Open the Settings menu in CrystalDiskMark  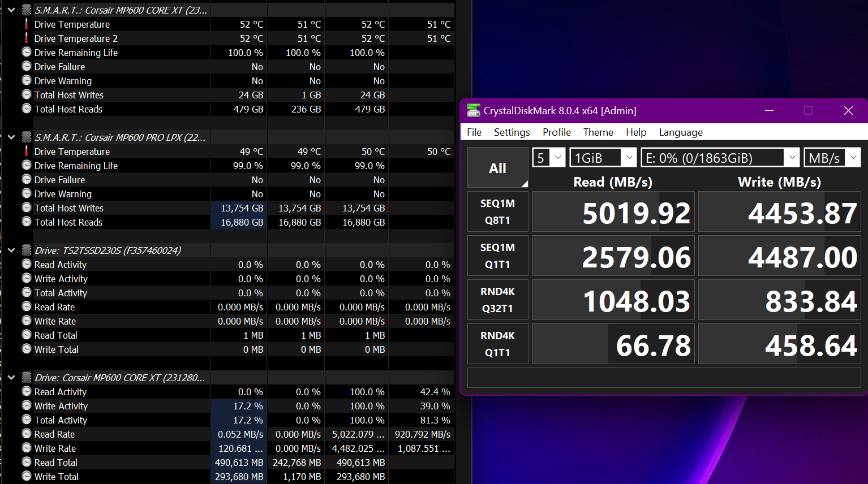click(x=512, y=132)
